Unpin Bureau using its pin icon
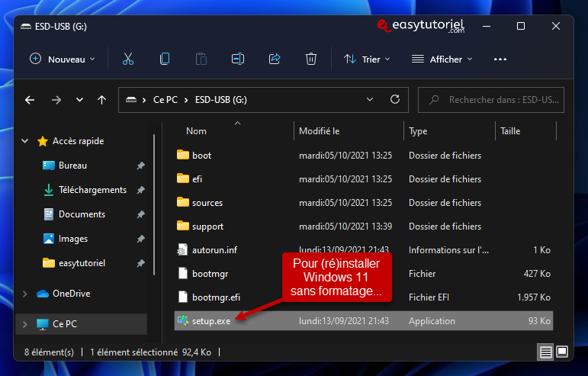This screenshot has width=588, height=376. point(140,166)
